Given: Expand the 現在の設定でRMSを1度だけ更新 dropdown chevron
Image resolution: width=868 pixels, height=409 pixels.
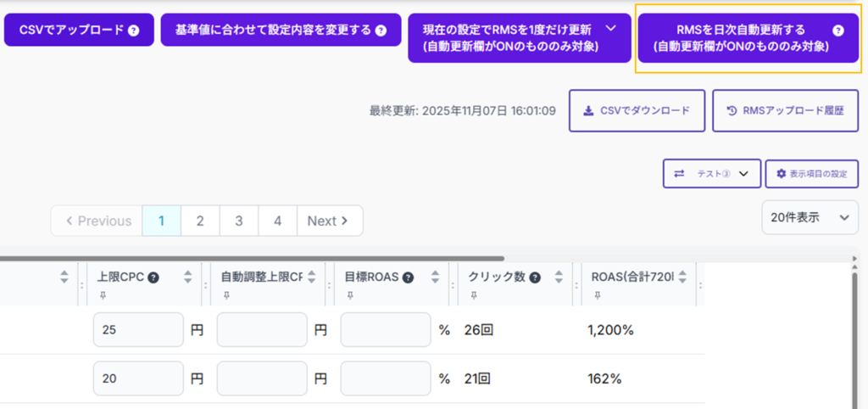Looking at the screenshot, I should pyautogui.click(x=609, y=30).
